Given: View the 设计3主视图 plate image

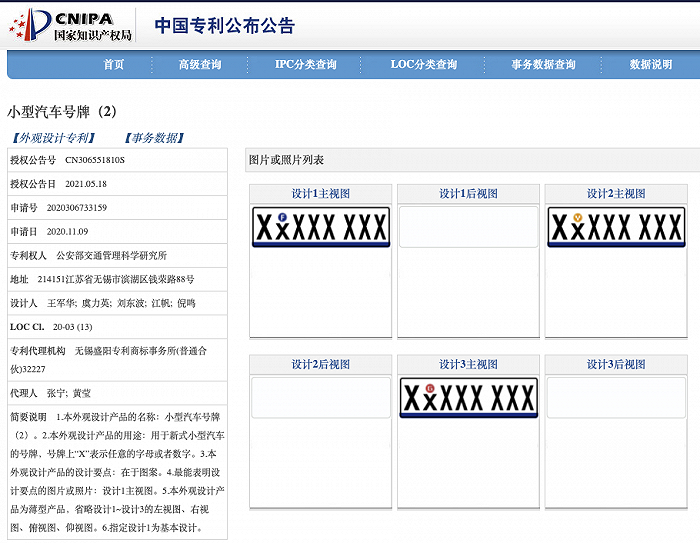Looking at the screenshot, I should pyautogui.click(x=468, y=397).
